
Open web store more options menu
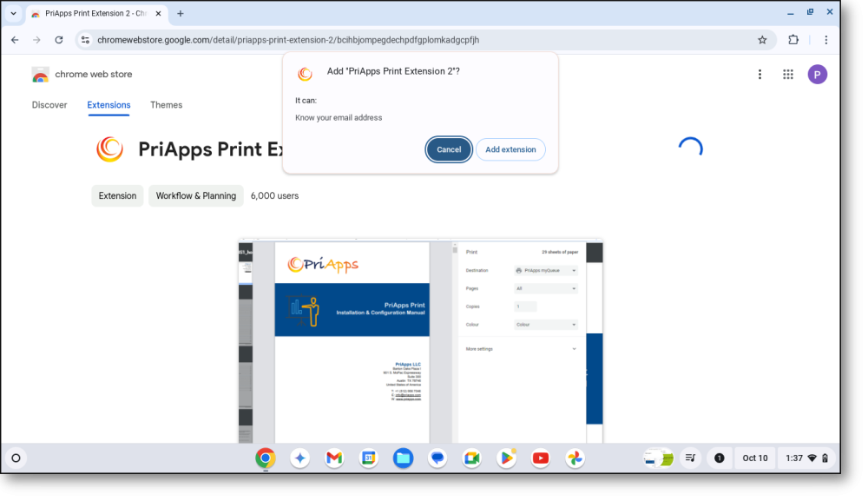click(x=759, y=74)
